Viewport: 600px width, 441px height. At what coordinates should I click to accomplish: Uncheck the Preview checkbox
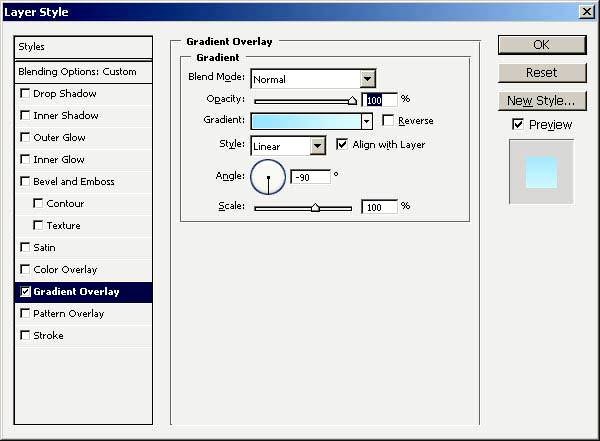517,124
